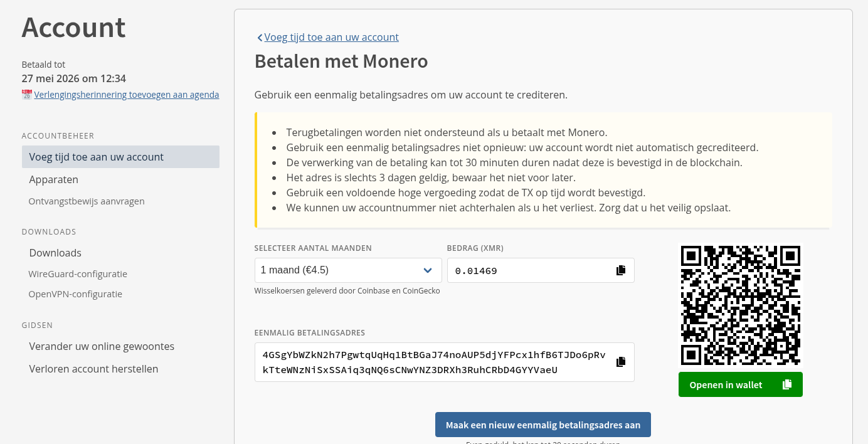Click the back chevron above the heading
868x444 pixels.
pyautogui.click(x=260, y=38)
